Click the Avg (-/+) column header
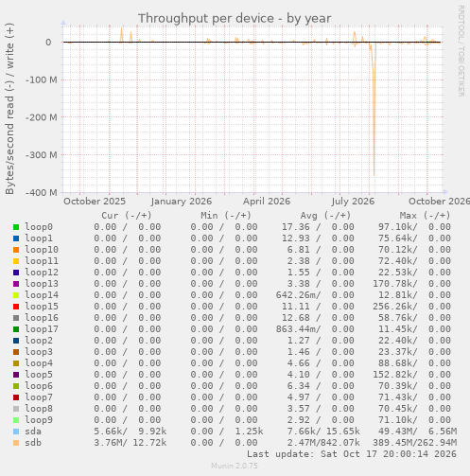 tap(325, 216)
